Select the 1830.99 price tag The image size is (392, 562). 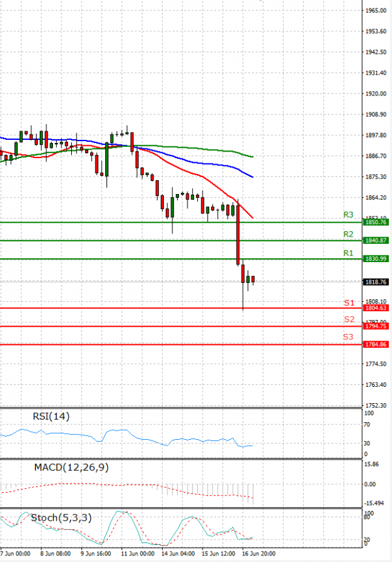pos(376,259)
